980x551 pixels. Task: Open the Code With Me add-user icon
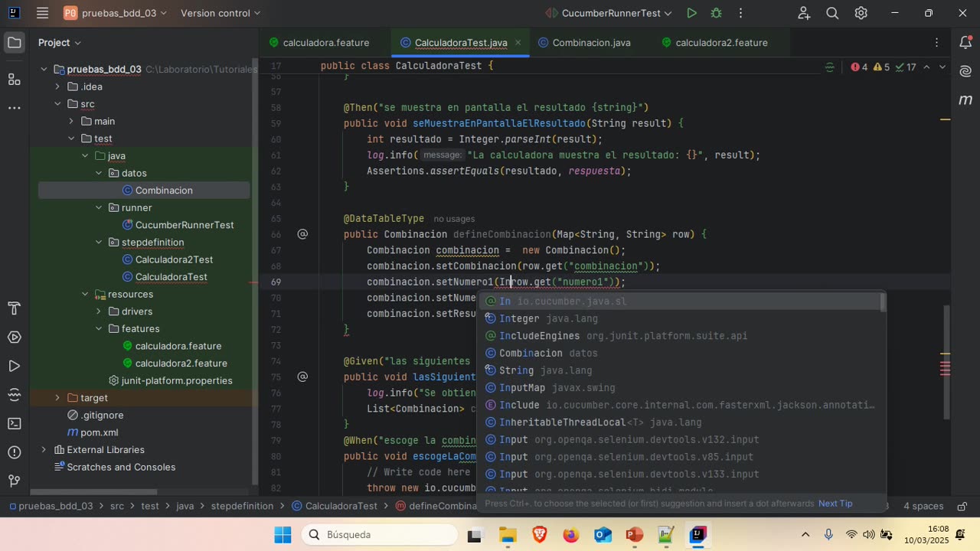pyautogui.click(x=804, y=13)
